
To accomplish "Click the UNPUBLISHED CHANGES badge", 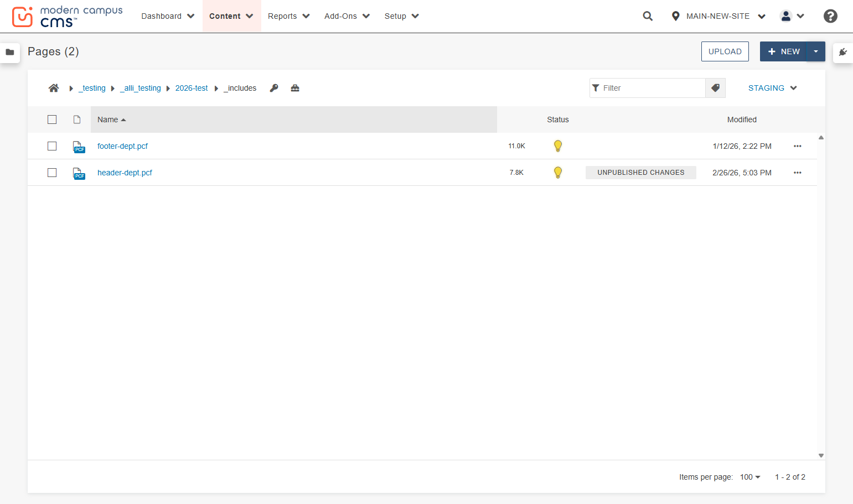I will click(641, 173).
